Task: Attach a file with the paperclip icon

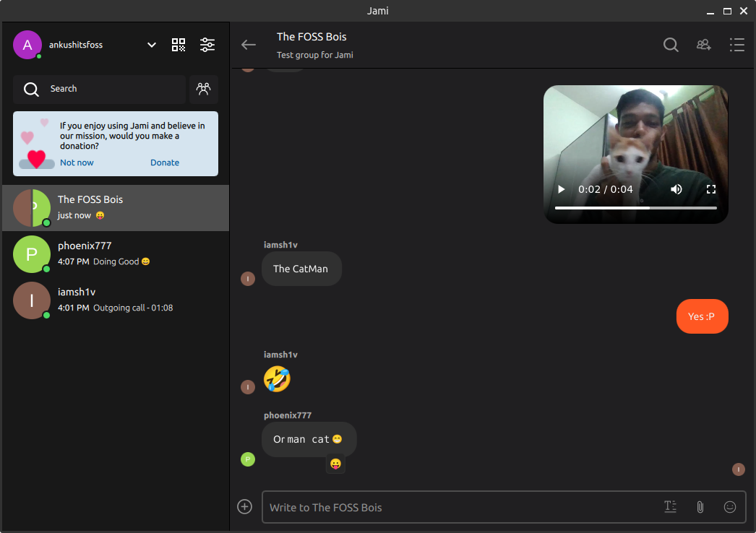Action: pos(700,507)
